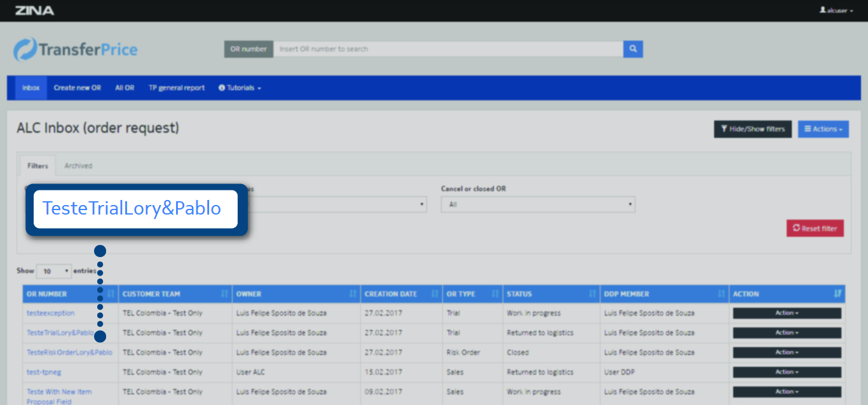This screenshot has height=405, width=868.
Task: Open the testeexception order link
Action: pyautogui.click(x=50, y=313)
